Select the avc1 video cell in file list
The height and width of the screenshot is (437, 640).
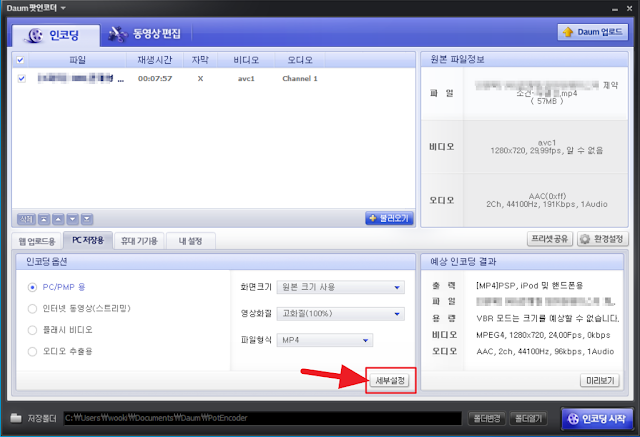coord(246,78)
